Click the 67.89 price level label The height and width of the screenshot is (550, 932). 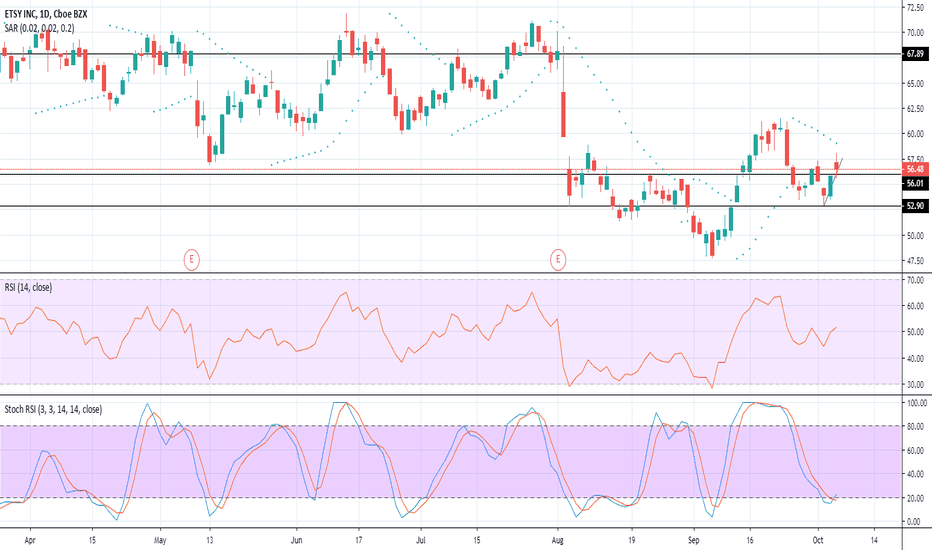915,54
